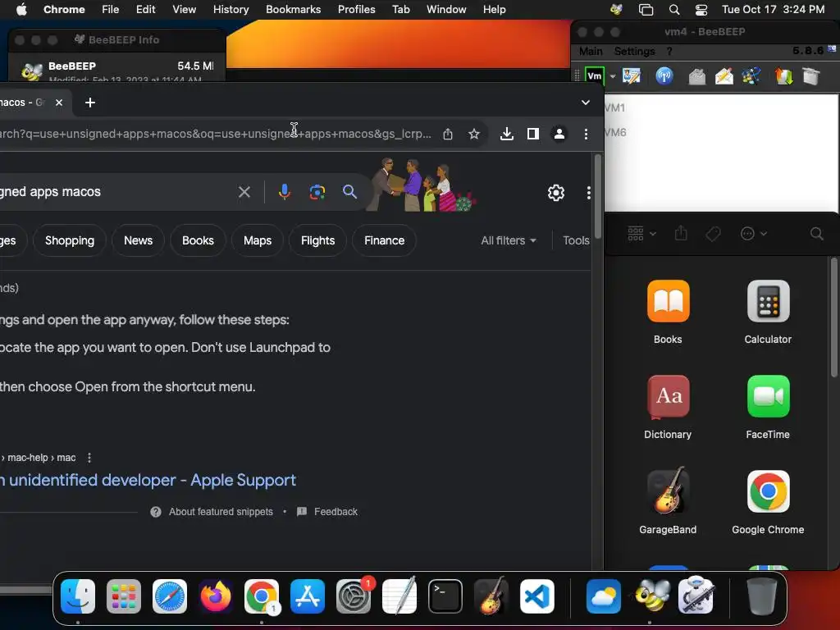The image size is (840, 630).
Task: Submit search with magnifier icon
Action: coord(349,192)
